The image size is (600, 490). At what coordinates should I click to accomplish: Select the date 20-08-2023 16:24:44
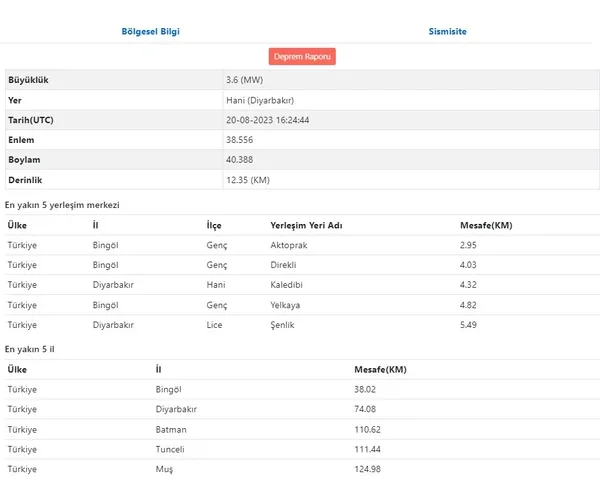(268, 120)
